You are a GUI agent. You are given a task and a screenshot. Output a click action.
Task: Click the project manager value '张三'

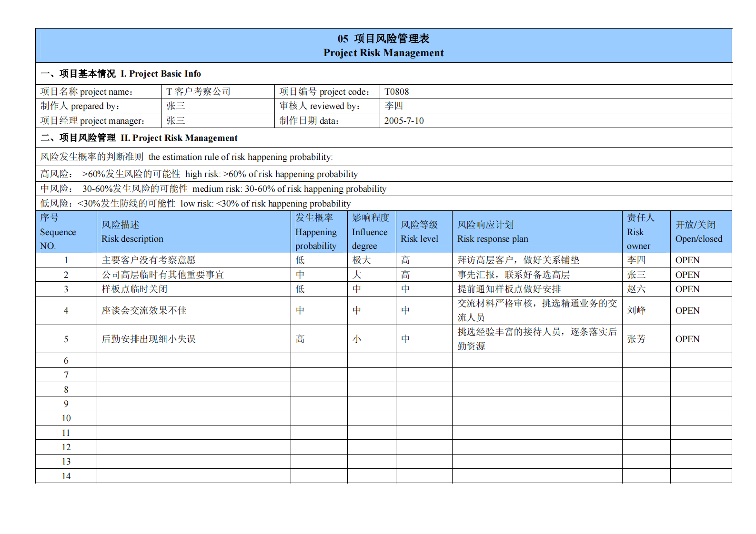[175, 121]
